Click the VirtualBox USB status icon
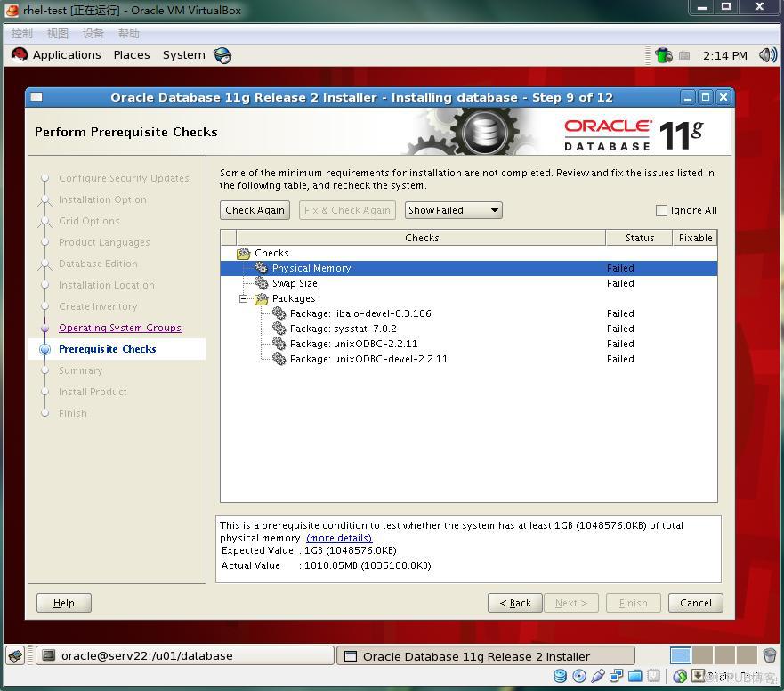Image resolution: width=784 pixels, height=691 pixels. tap(597, 677)
